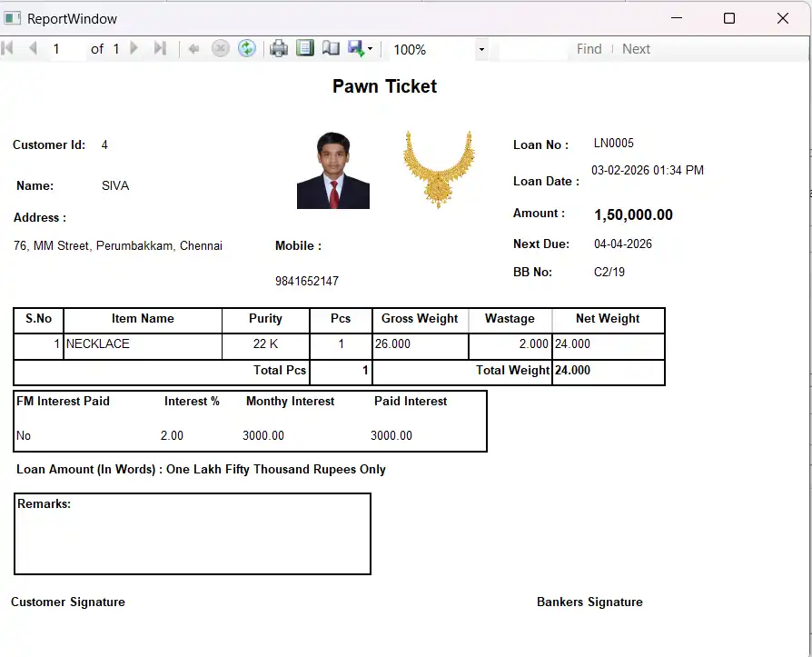Click the Next search link

click(x=636, y=49)
